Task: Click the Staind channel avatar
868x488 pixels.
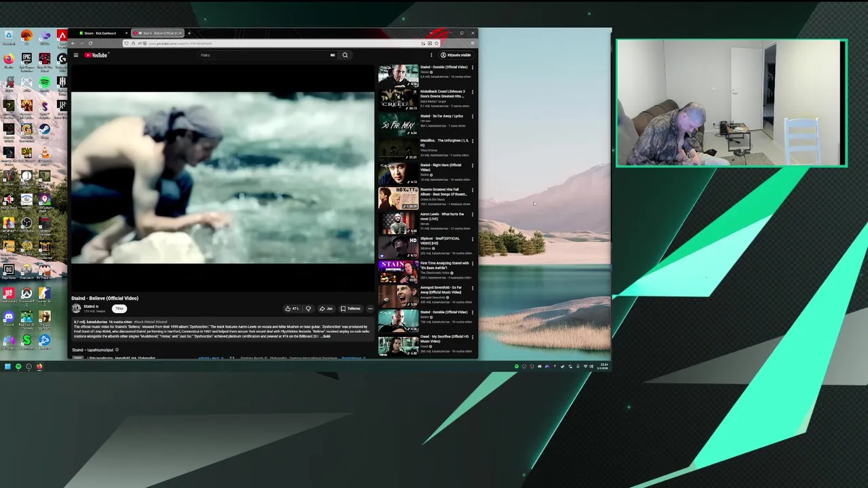Action: click(77, 308)
